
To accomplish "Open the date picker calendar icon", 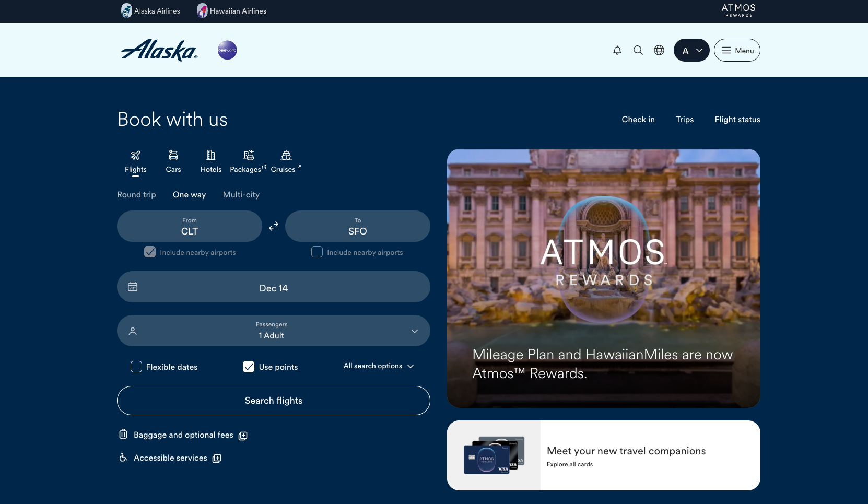I will [x=133, y=287].
